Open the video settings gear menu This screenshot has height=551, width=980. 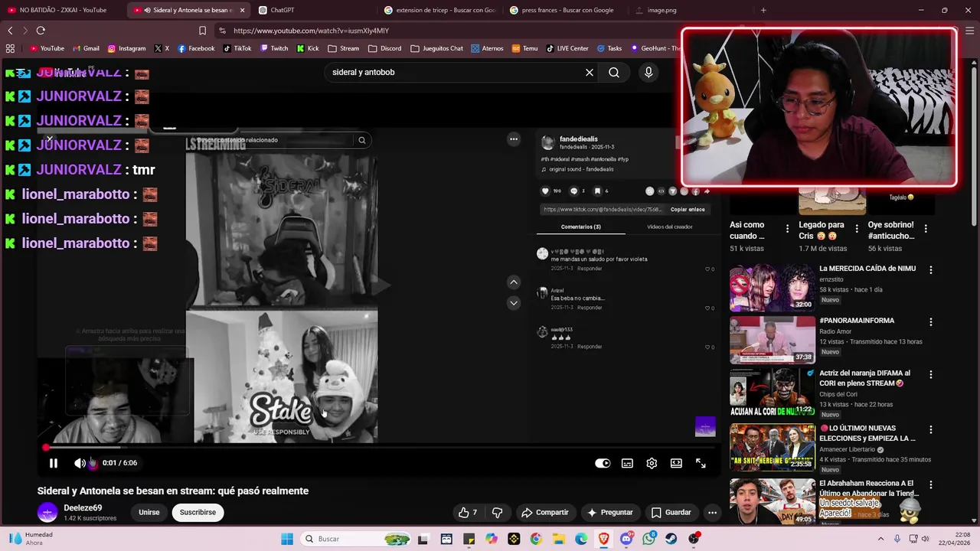(x=652, y=463)
